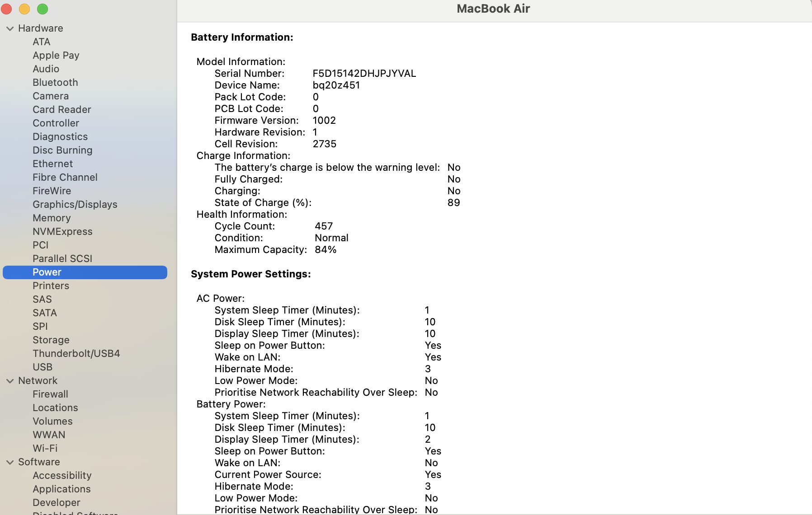Viewport: 812px width, 515px height.
Task: Click the Charge Information label
Action: (243, 155)
